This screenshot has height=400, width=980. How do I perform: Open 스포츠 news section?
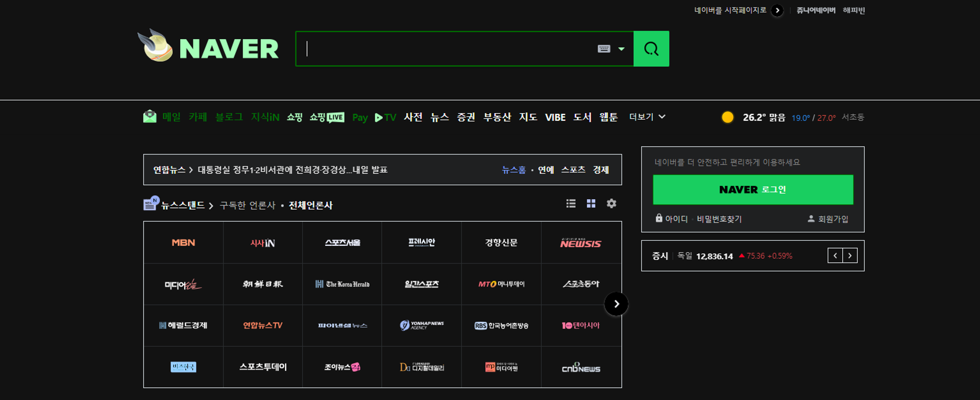573,170
